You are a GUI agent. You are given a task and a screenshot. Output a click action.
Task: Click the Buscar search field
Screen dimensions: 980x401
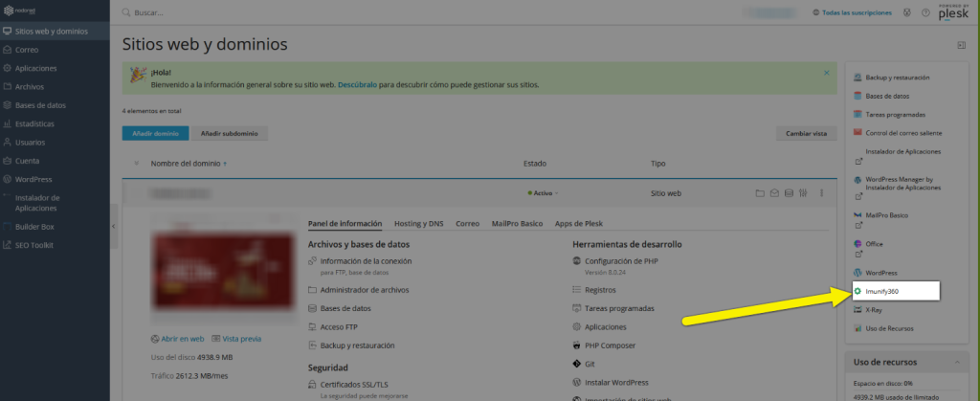pos(287,13)
